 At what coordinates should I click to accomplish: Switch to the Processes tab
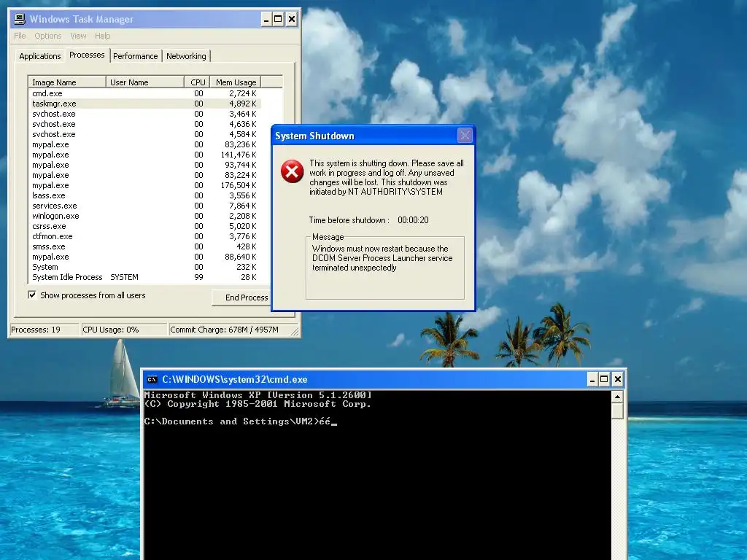87,55
